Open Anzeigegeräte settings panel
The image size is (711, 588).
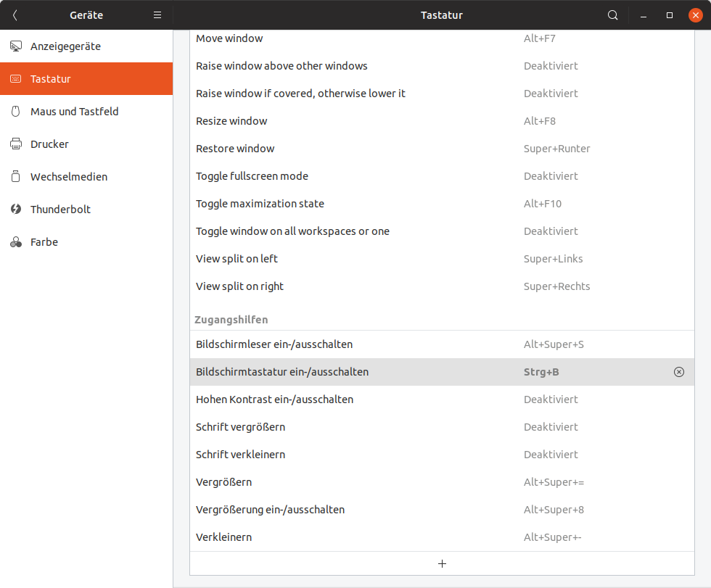coord(86,46)
